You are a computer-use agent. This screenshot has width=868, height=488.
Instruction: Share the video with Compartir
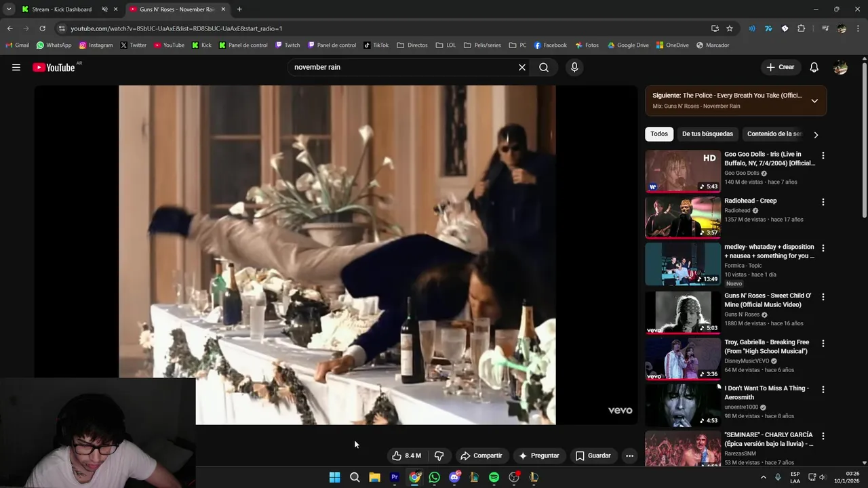pyautogui.click(x=481, y=455)
